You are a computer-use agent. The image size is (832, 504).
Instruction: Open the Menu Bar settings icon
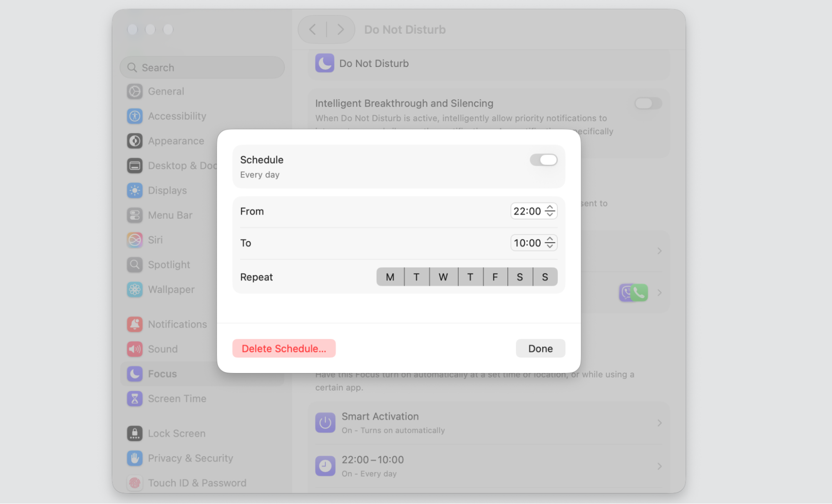[134, 215]
